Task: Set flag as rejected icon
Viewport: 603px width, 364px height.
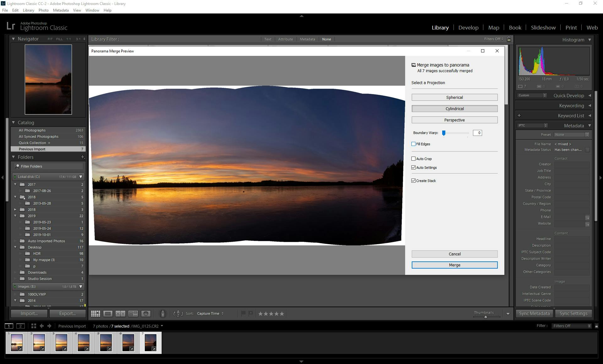Action: tap(251, 313)
